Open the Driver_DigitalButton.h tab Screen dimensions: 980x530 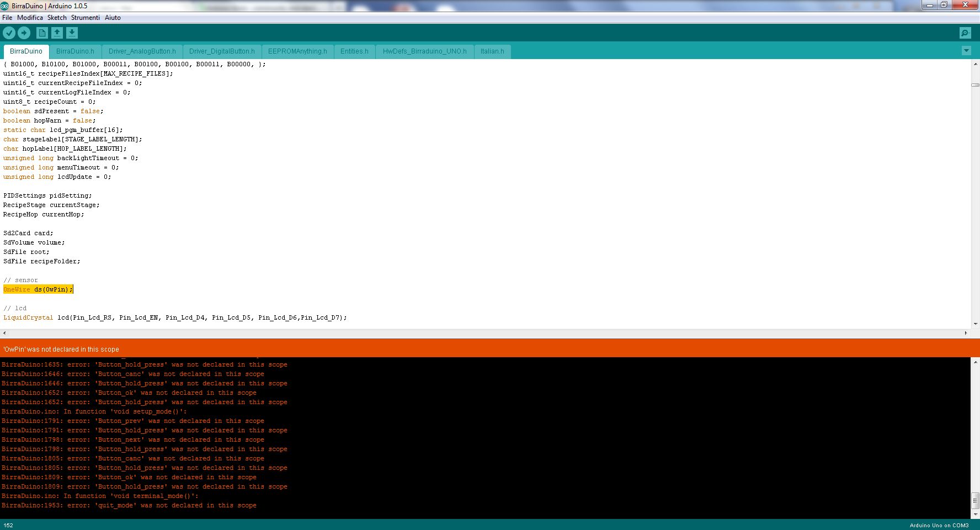point(222,51)
